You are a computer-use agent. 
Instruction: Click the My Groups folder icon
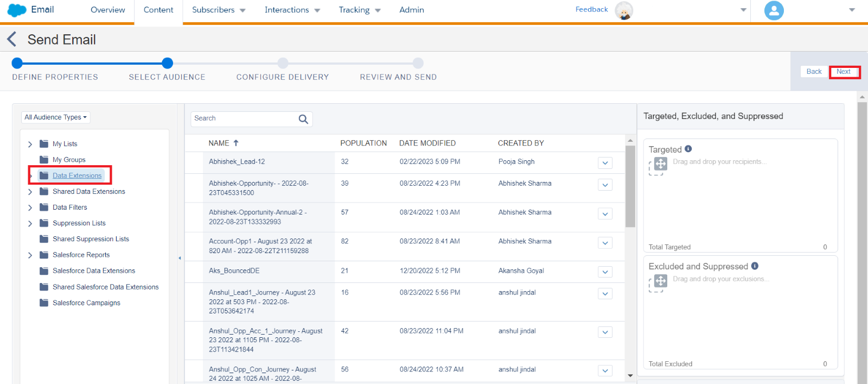[x=44, y=160]
